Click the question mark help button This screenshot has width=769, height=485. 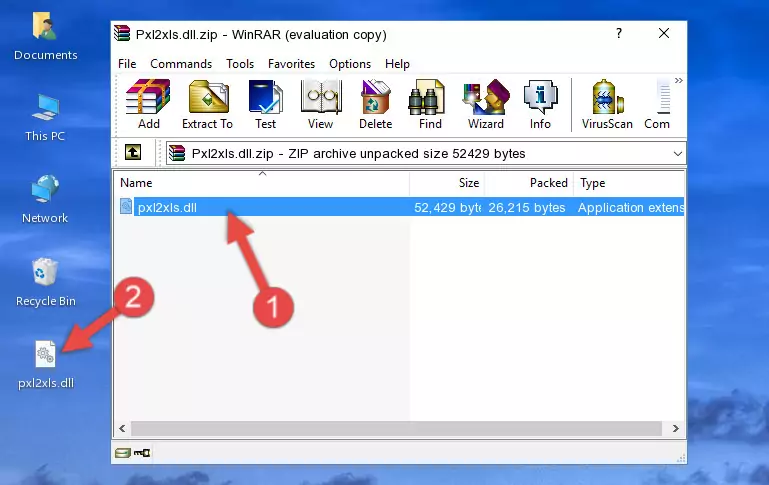pos(619,33)
